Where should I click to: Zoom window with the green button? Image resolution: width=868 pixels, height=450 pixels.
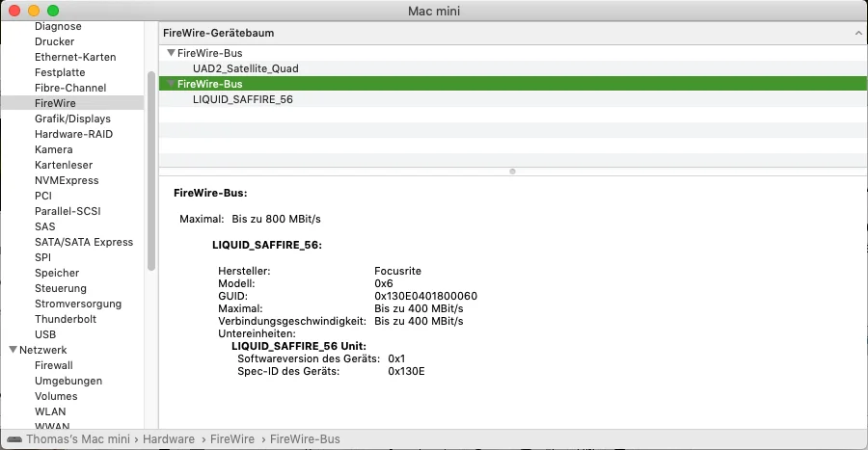coord(53,11)
